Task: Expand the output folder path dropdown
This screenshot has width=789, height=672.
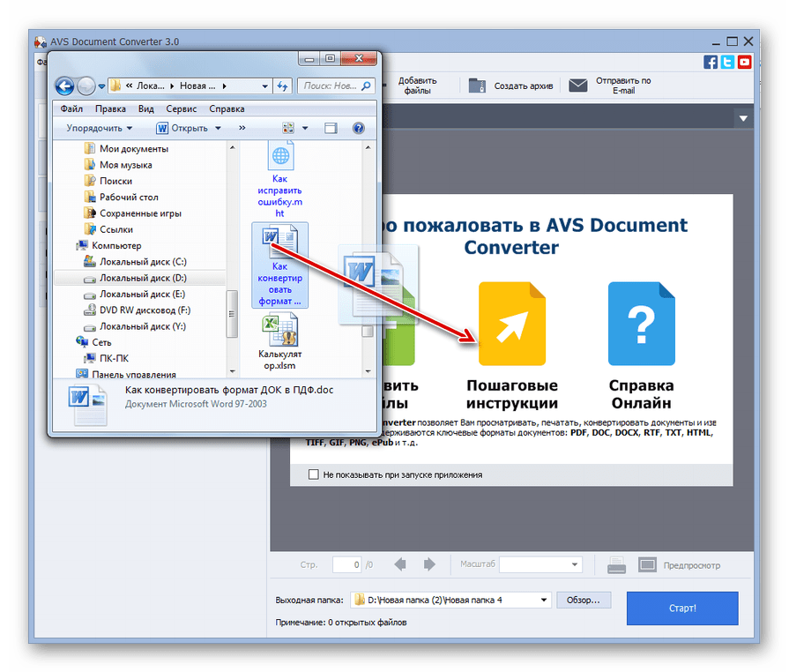Action: point(544,600)
